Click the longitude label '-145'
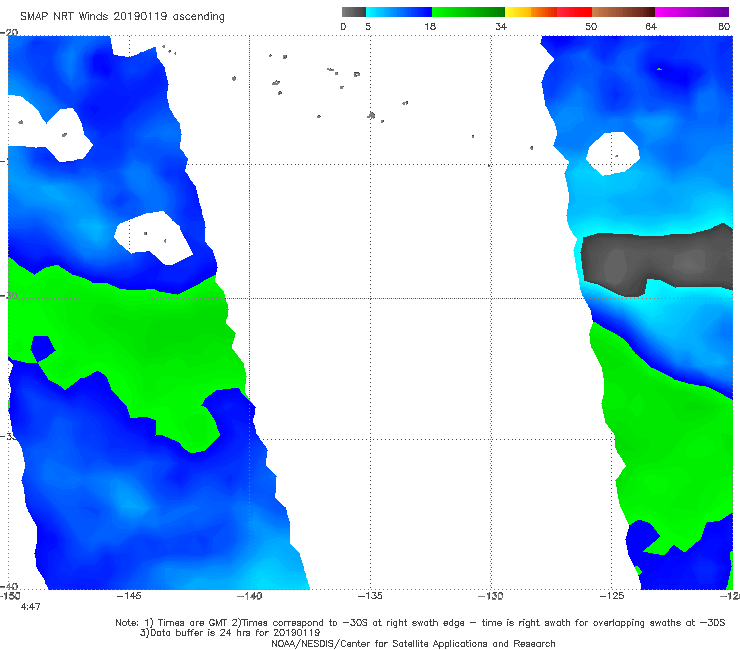Screen dimensions: 740x650 [129, 596]
